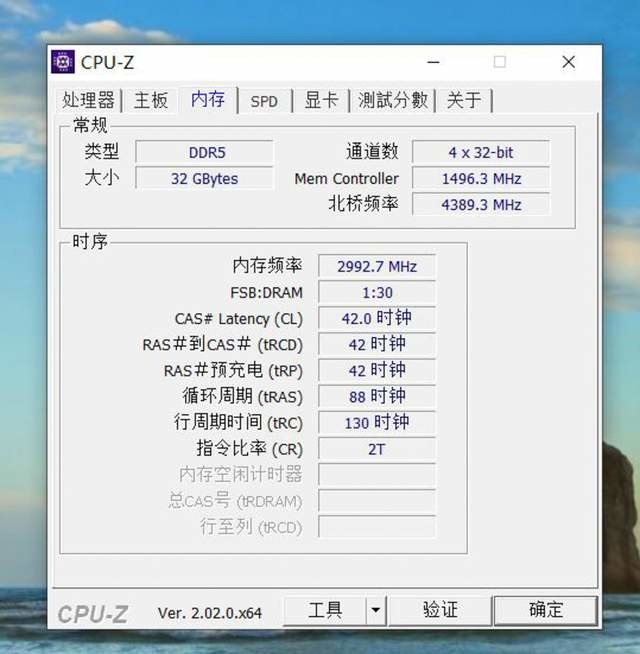Click the 指令比率 (CR) label

249,449
